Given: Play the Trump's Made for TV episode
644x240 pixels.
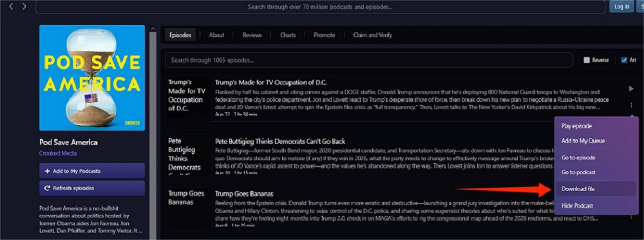Looking at the screenshot, I should [x=631, y=88].
